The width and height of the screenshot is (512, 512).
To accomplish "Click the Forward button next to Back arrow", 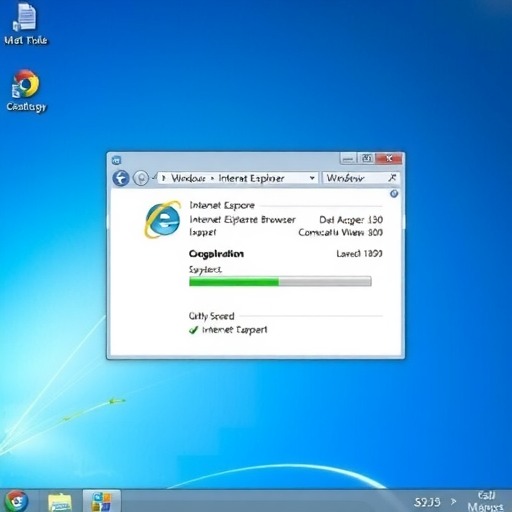I will pos(141,178).
